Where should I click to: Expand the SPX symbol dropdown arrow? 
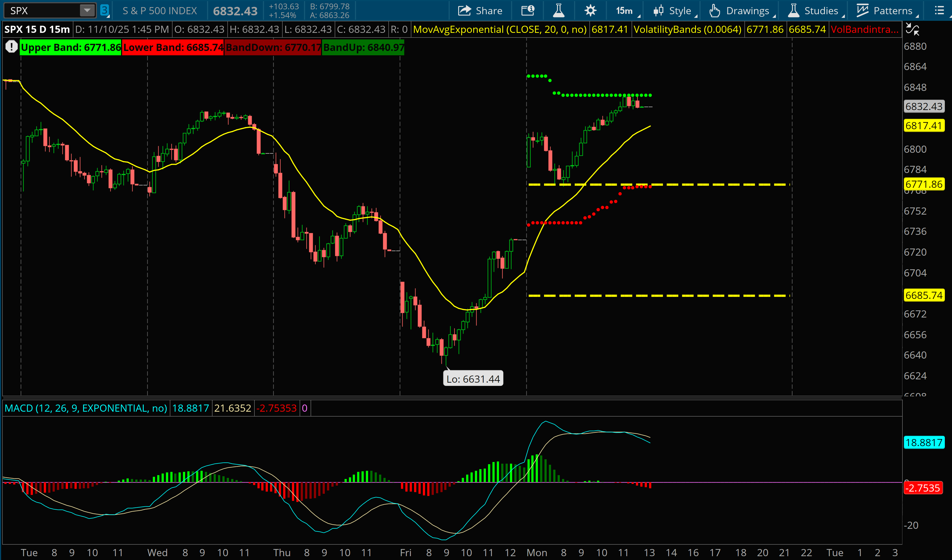click(x=87, y=11)
